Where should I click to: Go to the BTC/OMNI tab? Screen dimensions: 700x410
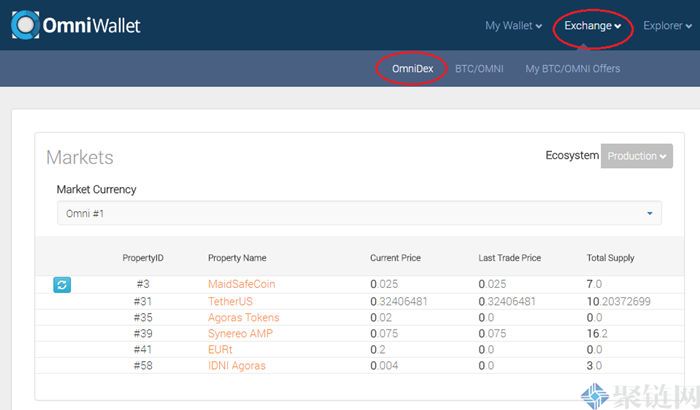point(479,69)
